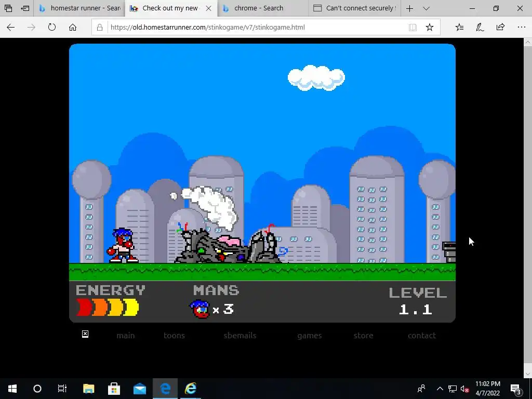Open Internet Explorer from taskbar
The height and width of the screenshot is (399, 532).
pos(191,389)
